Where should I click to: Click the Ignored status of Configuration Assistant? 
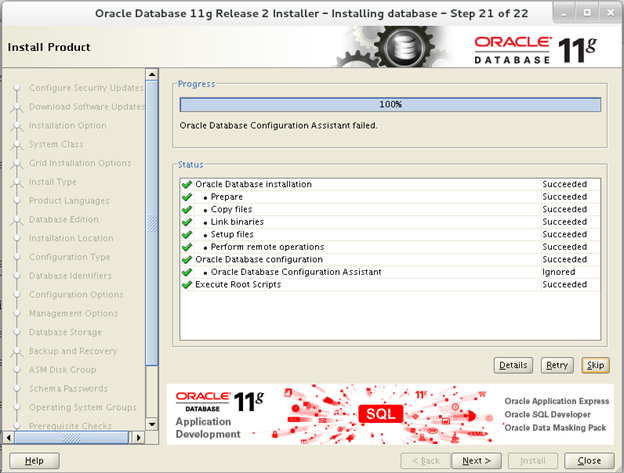[x=558, y=272]
